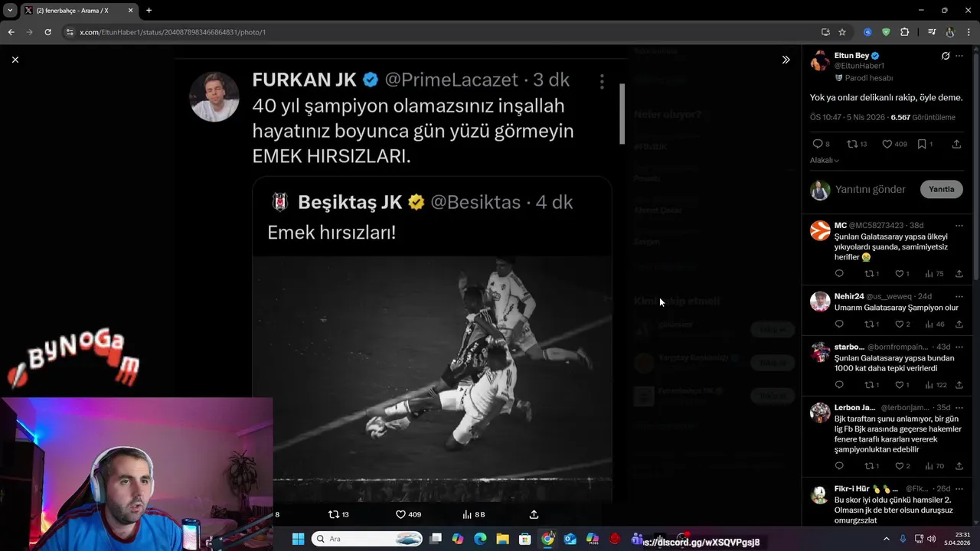Reply to Eltun Bey's post via the comment icon

point(817,144)
